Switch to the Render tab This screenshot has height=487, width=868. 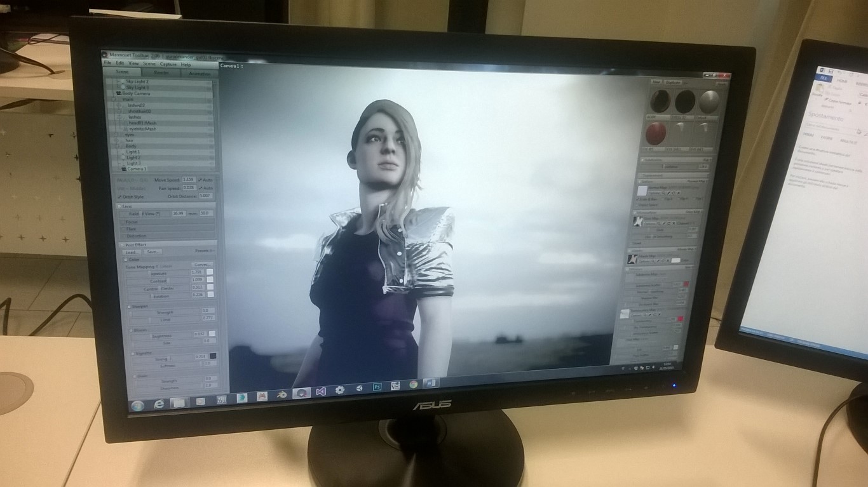(161, 74)
